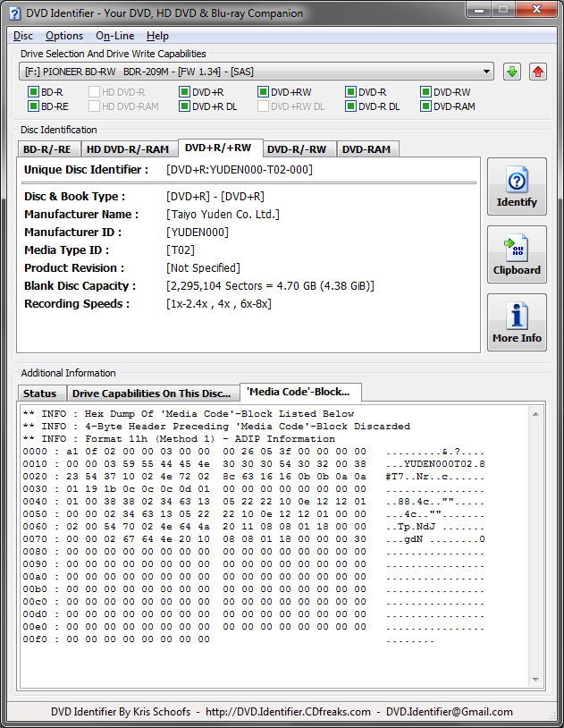Switch to the Status tab
Image resolution: width=564 pixels, height=728 pixels.
(x=40, y=394)
